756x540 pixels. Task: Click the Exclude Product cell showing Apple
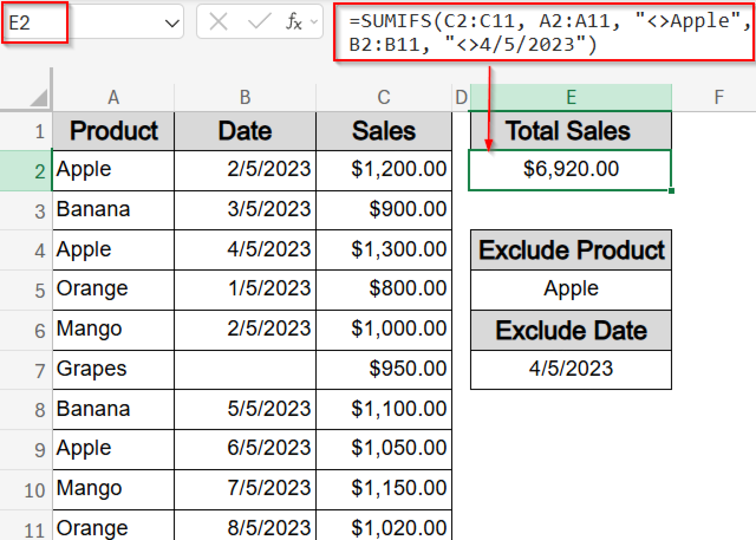click(570, 290)
